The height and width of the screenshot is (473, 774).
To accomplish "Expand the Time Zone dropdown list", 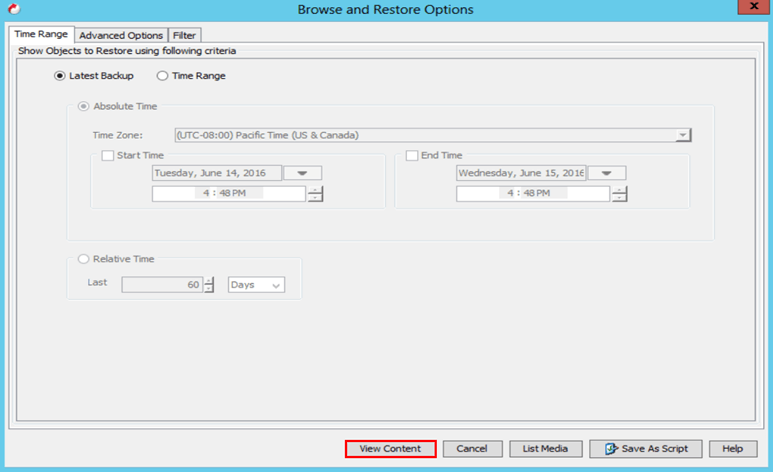I will [x=682, y=135].
